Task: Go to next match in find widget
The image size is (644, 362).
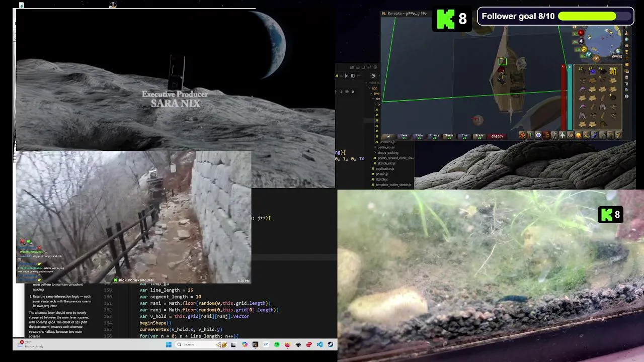Action: (x=341, y=92)
